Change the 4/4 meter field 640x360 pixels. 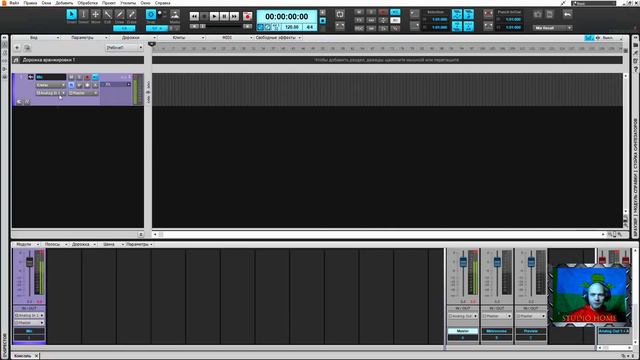point(309,27)
